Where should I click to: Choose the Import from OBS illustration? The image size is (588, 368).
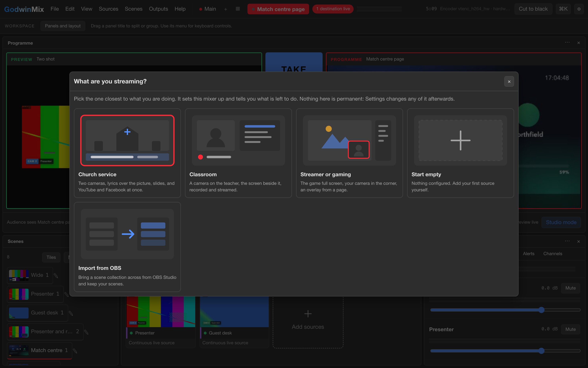point(127,234)
